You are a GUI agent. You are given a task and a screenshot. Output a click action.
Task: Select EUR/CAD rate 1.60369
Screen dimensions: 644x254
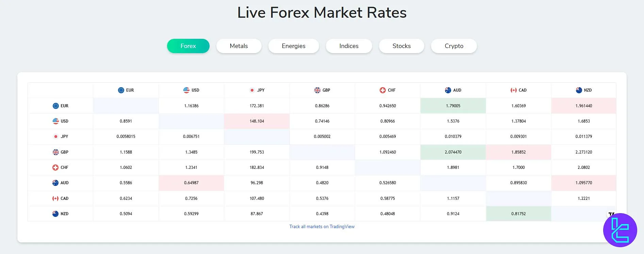point(518,106)
